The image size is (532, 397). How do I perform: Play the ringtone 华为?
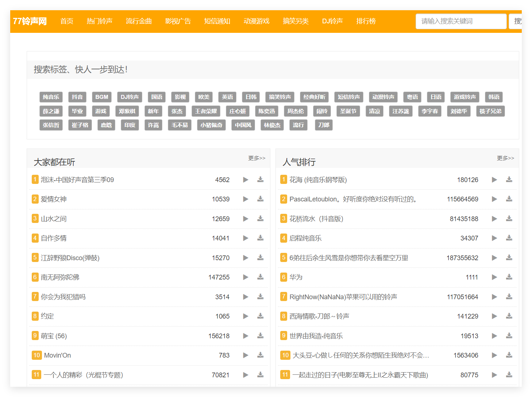pos(494,277)
